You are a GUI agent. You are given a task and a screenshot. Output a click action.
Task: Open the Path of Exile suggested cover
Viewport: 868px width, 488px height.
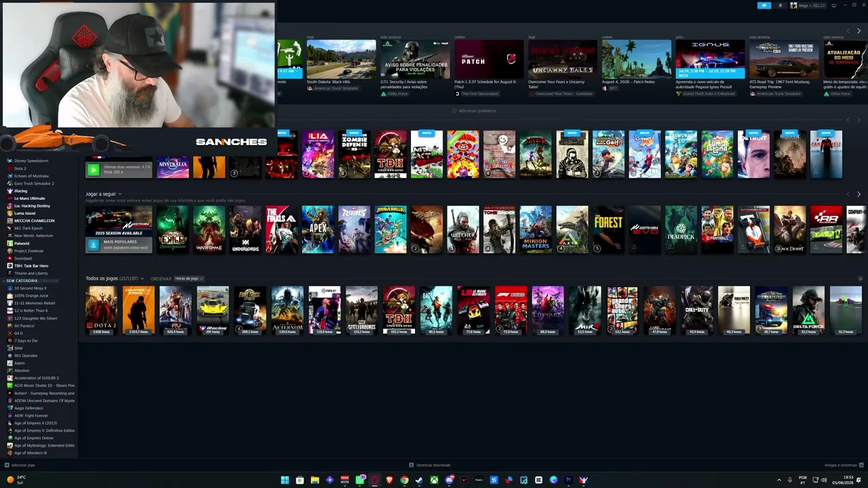(x=173, y=230)
